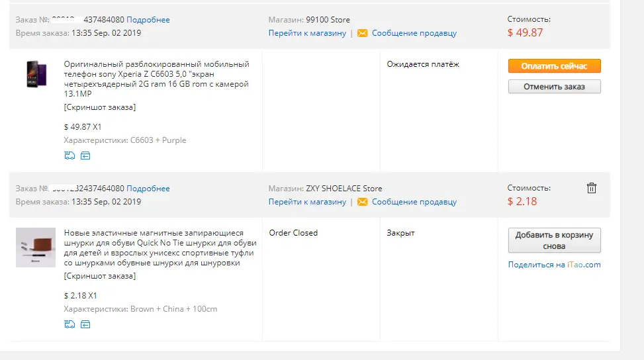Screen dimensions: 644x360
Task: Click return card icon under Sony Xperia order
Action: [85, 156]
